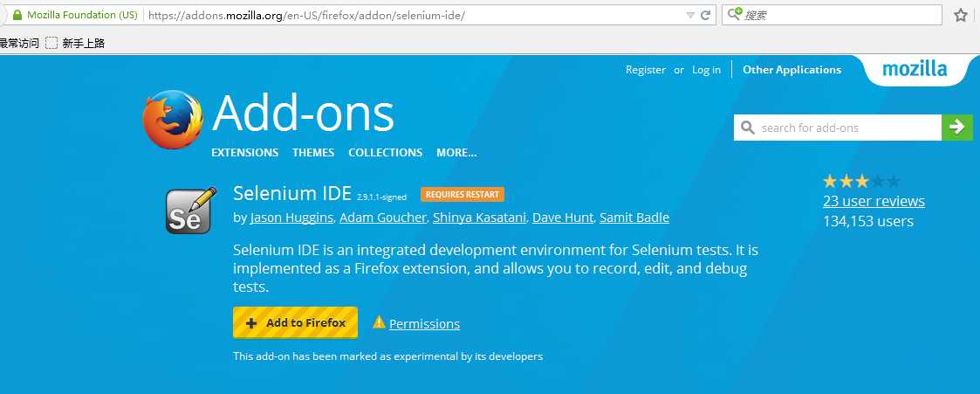980x394 pixels.
Task: Click the Add to Firefox button
Action: pos(295,322)
